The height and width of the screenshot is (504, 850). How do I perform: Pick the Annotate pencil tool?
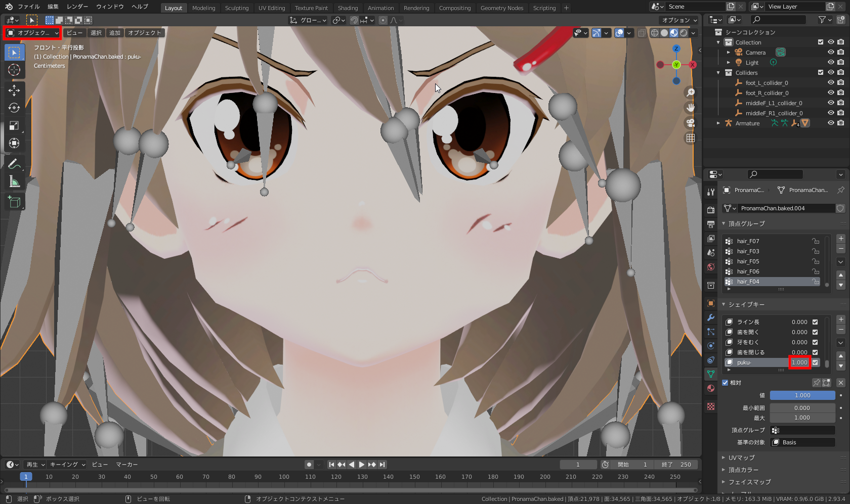tap(14, 164)
